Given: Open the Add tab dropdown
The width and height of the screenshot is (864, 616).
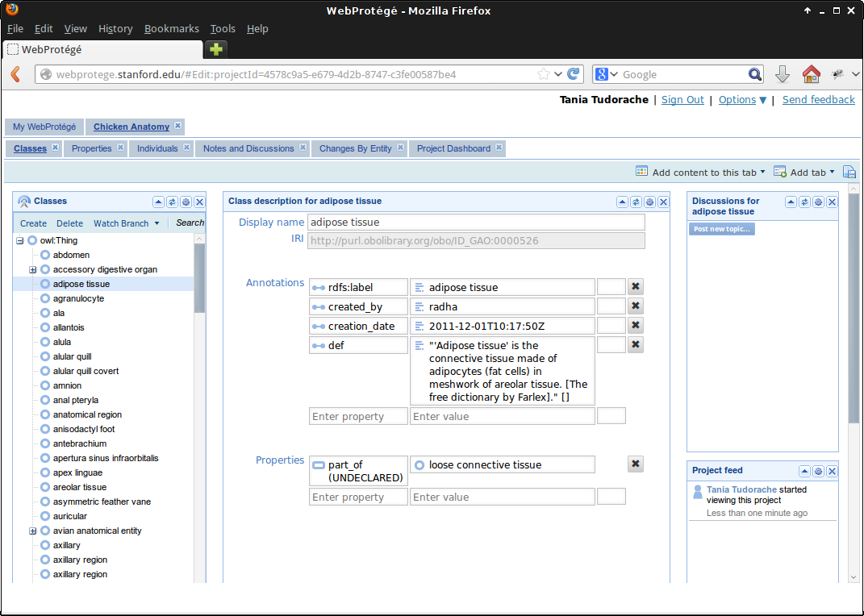Looking at the screenshot, I should (804, 173).
